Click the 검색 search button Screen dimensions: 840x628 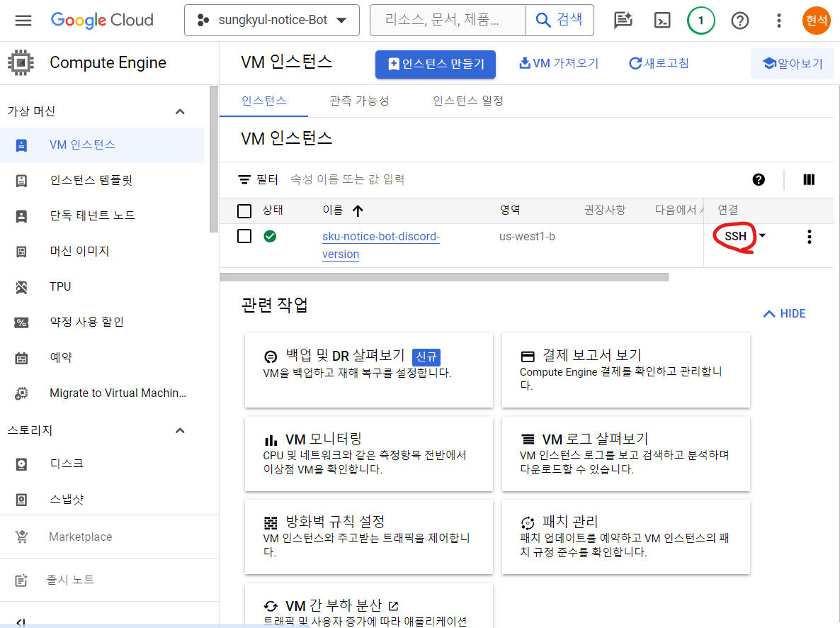pyautogui.click(x=560, y=20)
